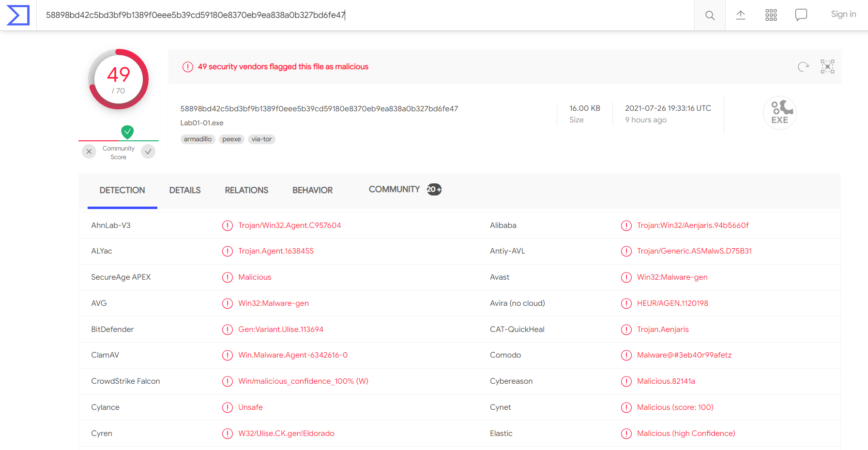Click Gen:Variant.Ulise.113694 detection result
Viewport: 868px width, 450px height.
tap(281, 330)
